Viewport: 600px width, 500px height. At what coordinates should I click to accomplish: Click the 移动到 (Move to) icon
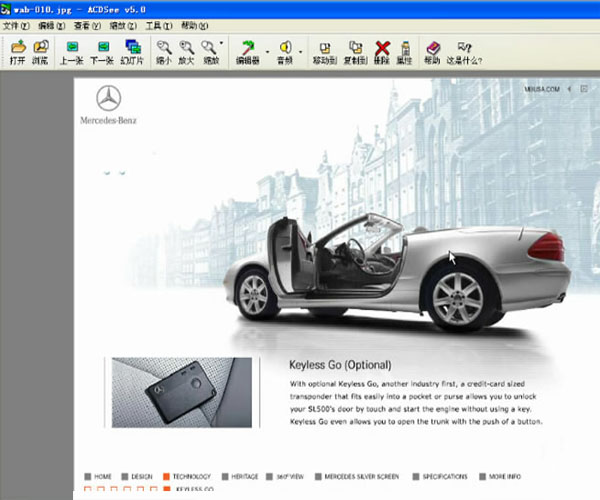[324, 51]
